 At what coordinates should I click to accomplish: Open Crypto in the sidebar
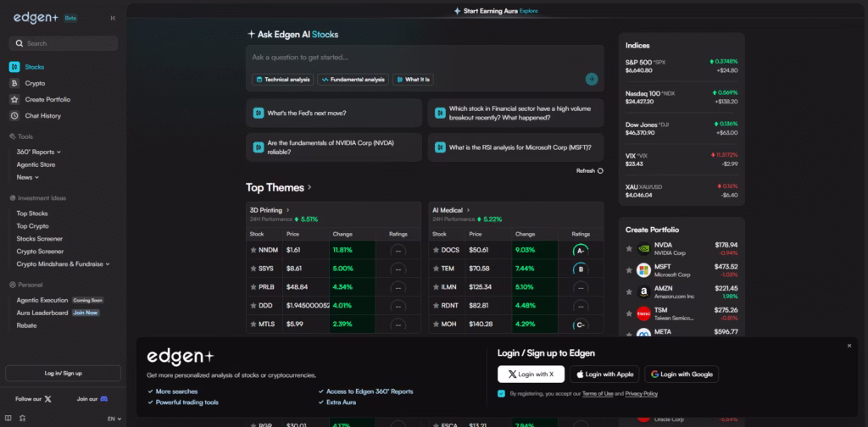pyautogui.click(x=35, y=83)
